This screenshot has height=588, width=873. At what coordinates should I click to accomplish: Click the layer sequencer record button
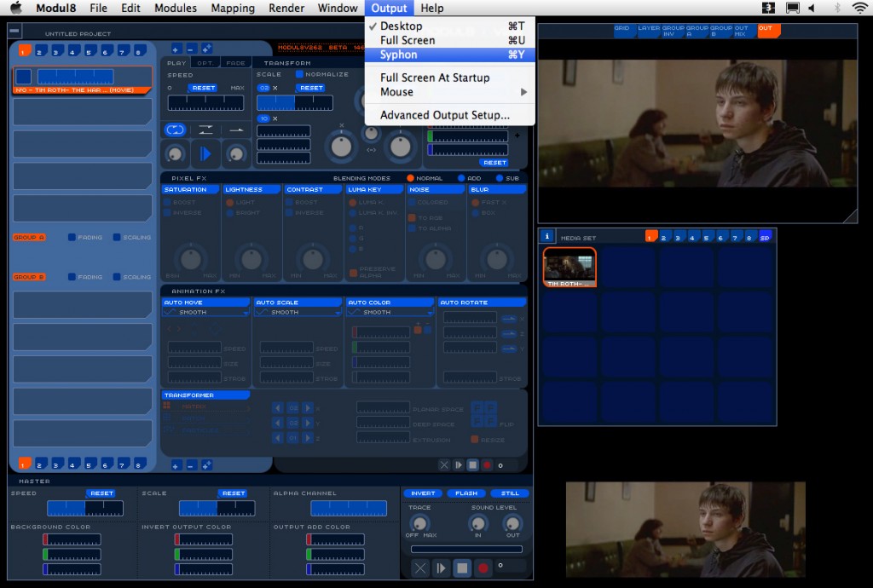[x=487, y=465]
